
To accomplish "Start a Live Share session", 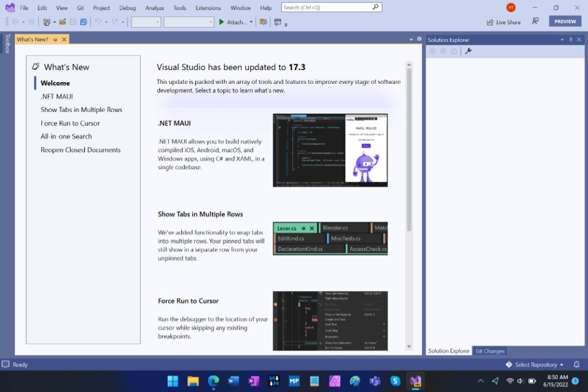I will coord(503,22).
